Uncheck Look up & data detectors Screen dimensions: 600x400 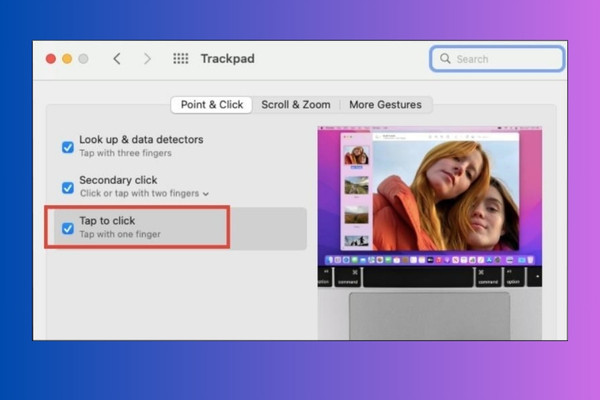(68, 147)
